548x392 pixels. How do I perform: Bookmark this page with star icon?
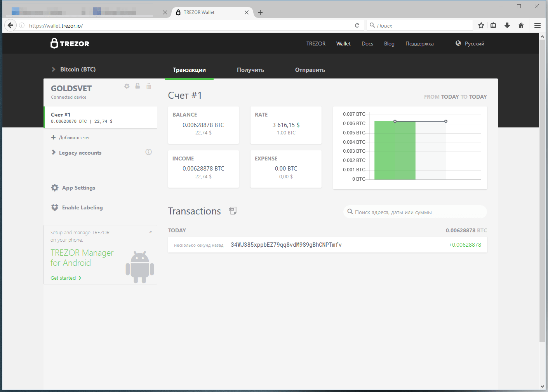[481, 25]
